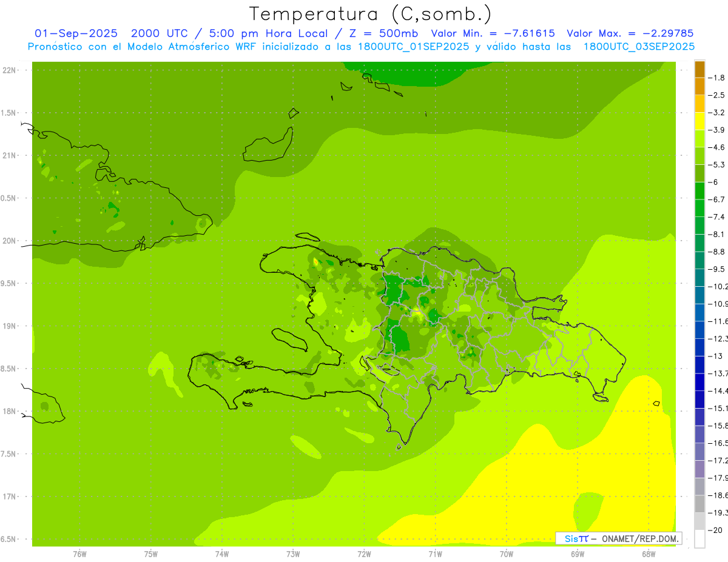Click the dark orange swatch above -1.8
728x562 pixels.
[699, 69]
